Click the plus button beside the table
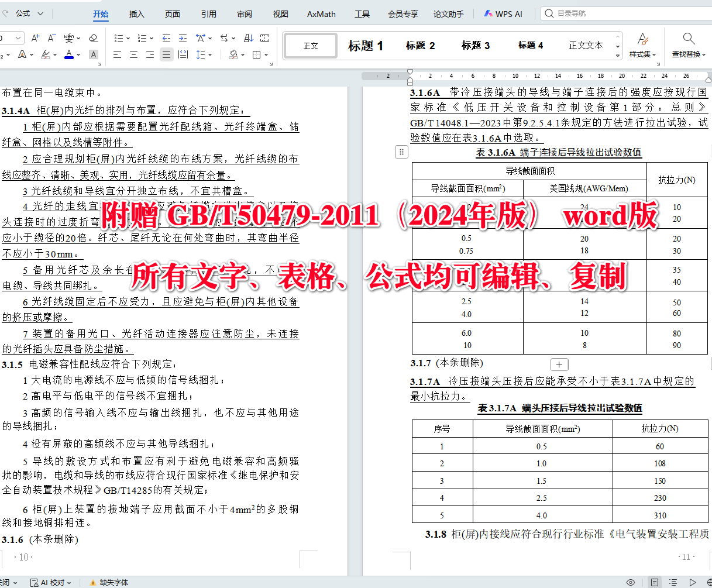The height and width of the screenshot is (588, 712). [559, 364]
